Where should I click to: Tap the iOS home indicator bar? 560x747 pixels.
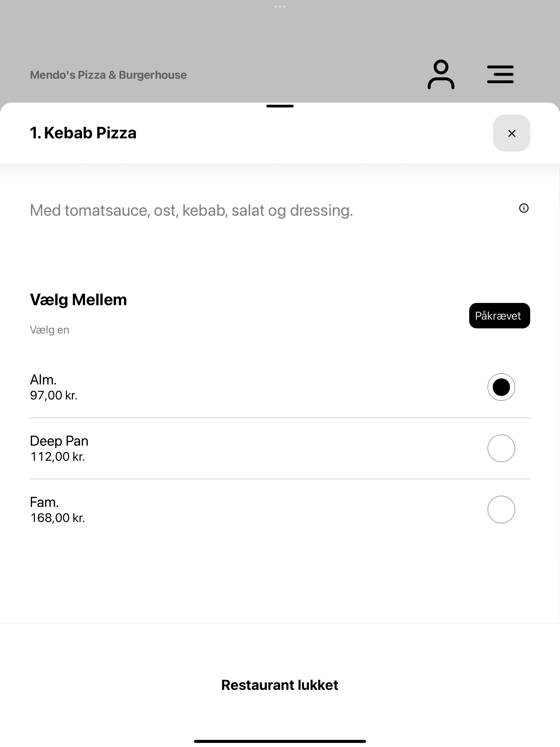pos(280,741)
